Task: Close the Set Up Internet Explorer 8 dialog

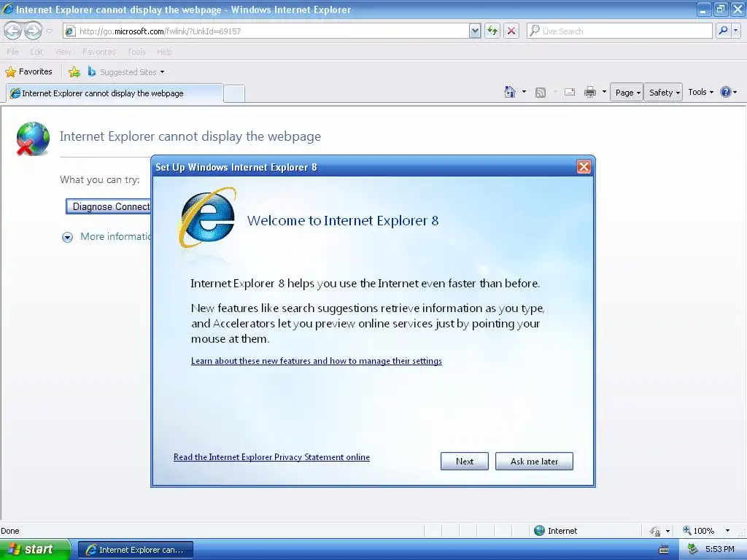Action: pyautogui.click(x=584, y=167)
